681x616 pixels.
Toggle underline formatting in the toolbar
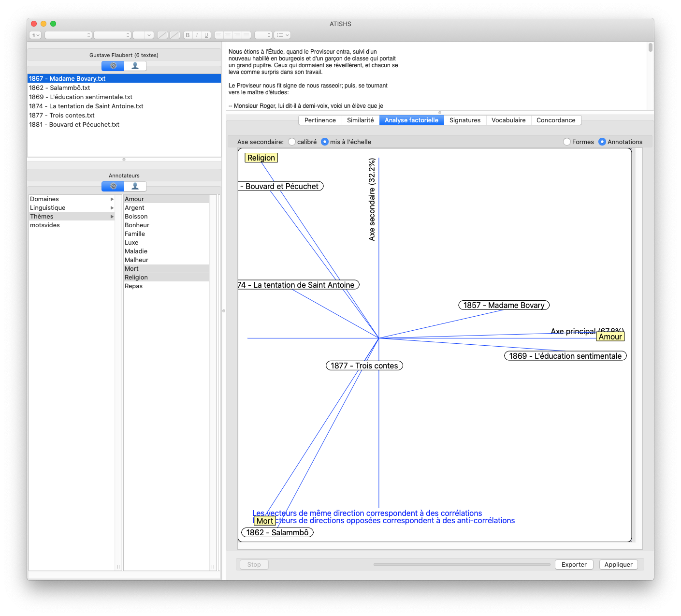point(206,35)
